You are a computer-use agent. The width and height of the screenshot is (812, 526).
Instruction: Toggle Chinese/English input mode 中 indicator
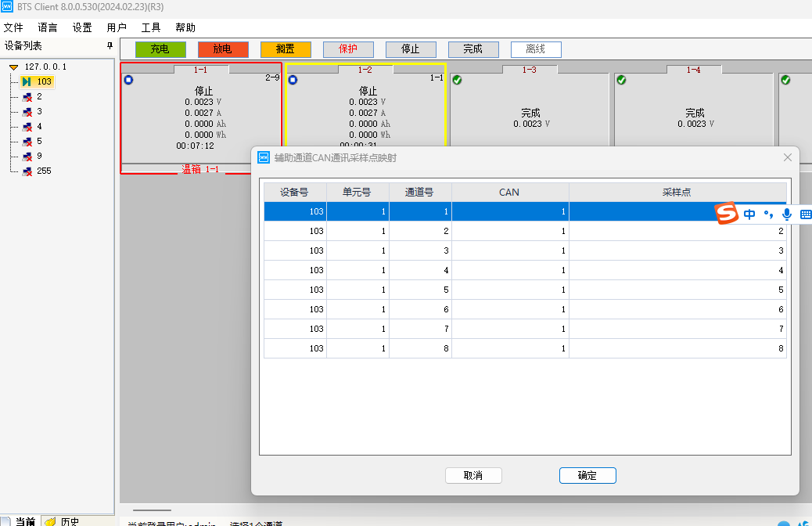[x=749, y=213]
